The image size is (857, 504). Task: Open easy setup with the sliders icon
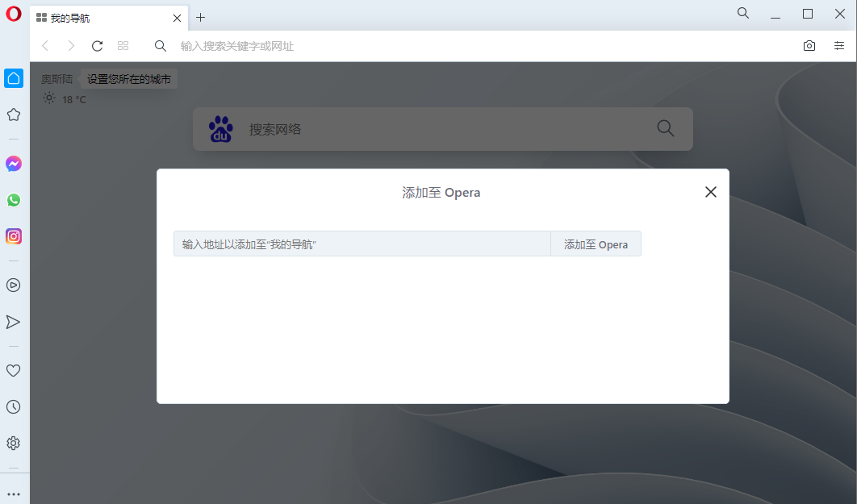pos(839,46)
